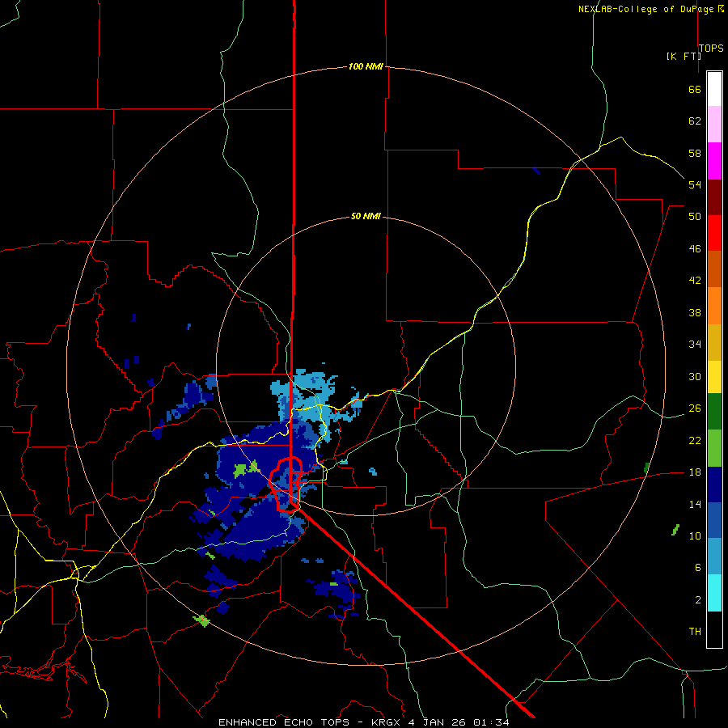Click the '30' legend value
The image size is (728, 728).
[x=695, y=376]
